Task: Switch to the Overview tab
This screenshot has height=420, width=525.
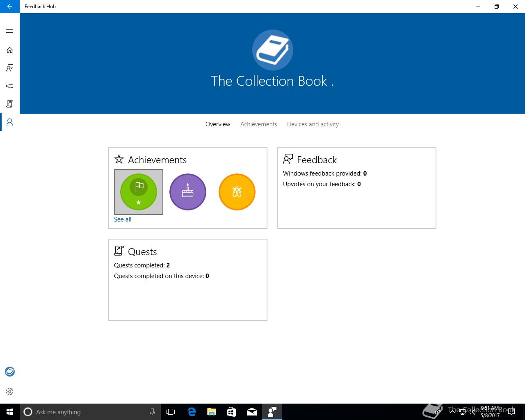Action: coord(218,124)
